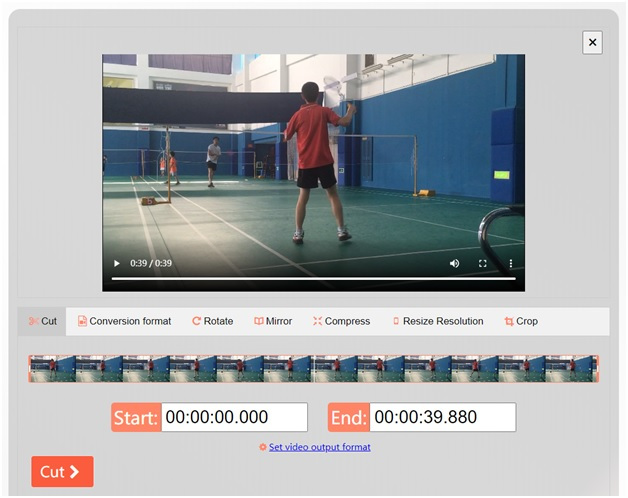Click the Start time input field
The height and width of the screenshot is (498, 628).
click(234, 417)
